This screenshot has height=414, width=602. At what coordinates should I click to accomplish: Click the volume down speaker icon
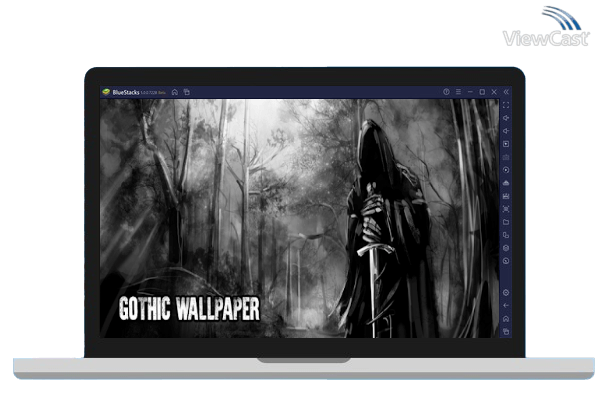click(506, 131)
